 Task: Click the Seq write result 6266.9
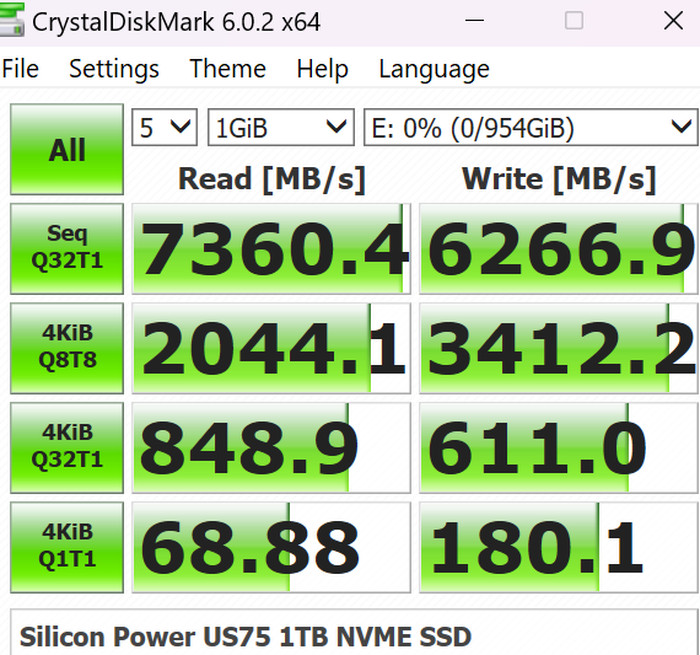pyautogui.click(x=558, y=249)
